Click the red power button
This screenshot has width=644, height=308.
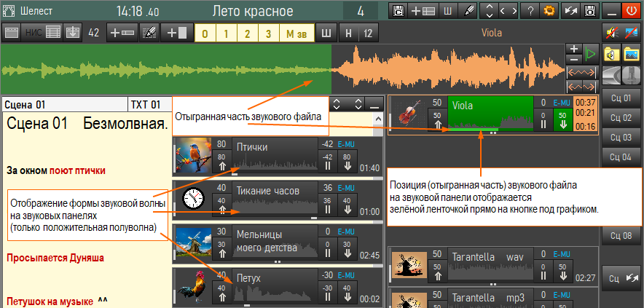click(x=632, y=11)
